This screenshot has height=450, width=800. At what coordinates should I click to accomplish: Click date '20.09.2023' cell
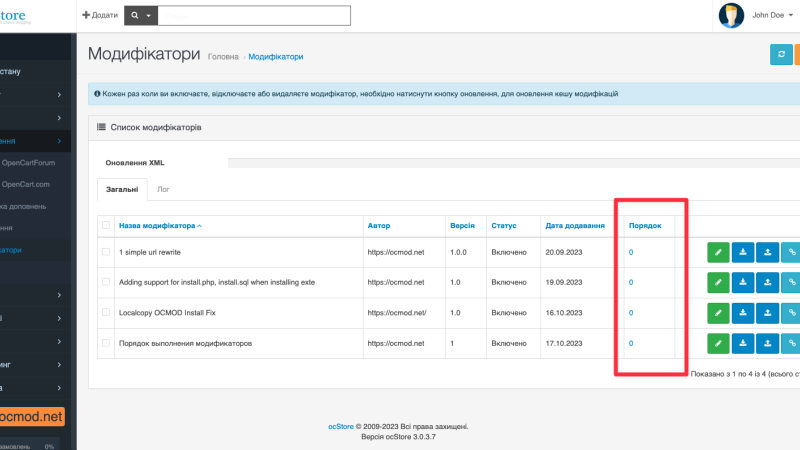pos(564,252)
